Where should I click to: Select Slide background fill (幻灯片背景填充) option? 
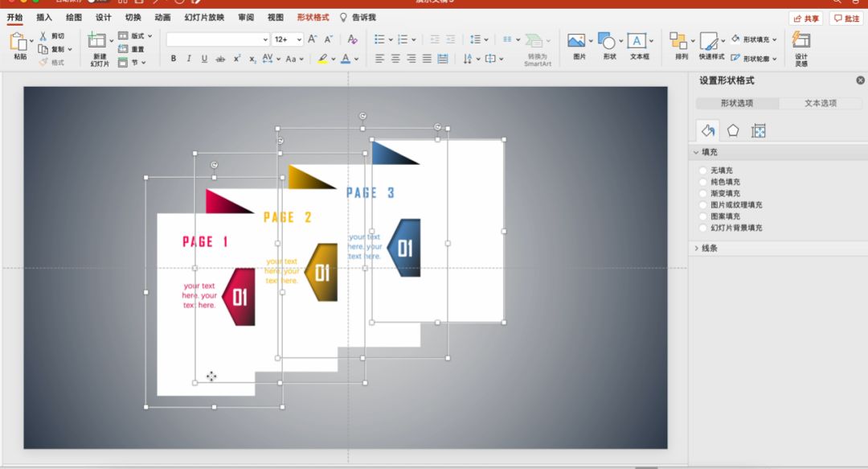coord(703,228)
